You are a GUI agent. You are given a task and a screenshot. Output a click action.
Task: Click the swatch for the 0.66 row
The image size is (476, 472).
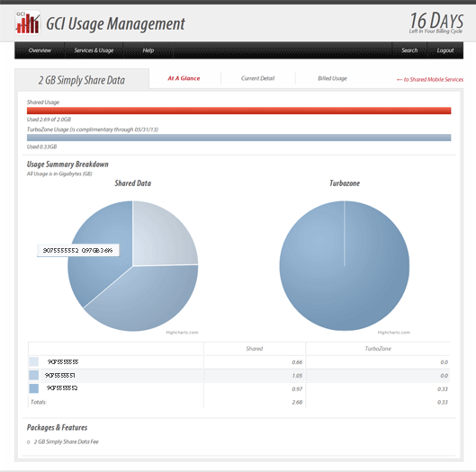pos(33,361)
